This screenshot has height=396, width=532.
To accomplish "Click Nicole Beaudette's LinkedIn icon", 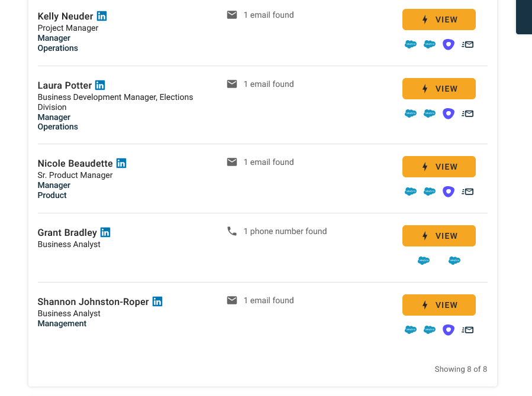I will (121, 163).
